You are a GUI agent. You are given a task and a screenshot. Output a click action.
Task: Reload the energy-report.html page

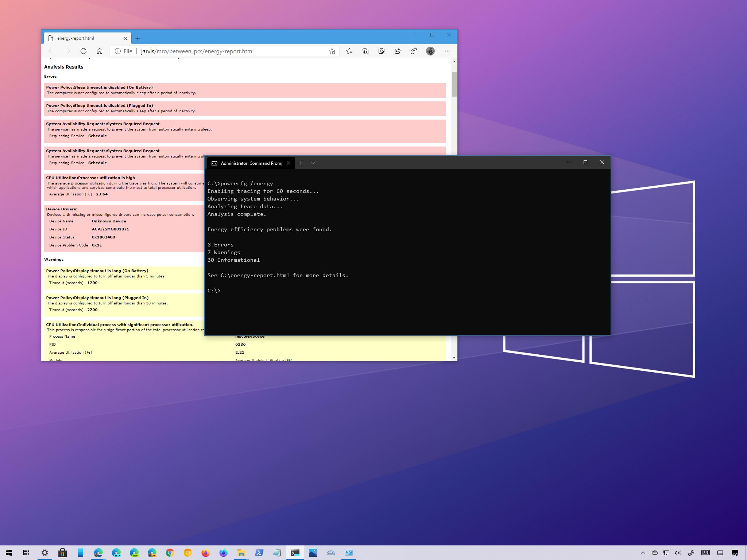(83, 51)
